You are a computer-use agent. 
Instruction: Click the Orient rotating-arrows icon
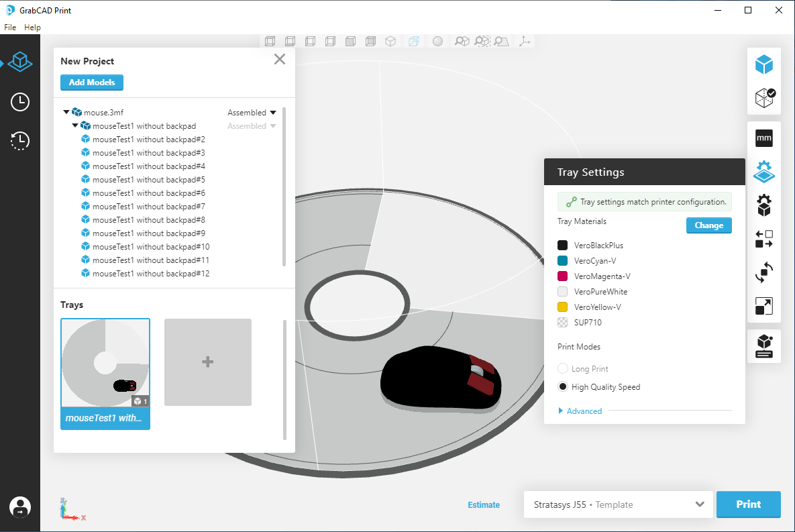tap(764, 272)
